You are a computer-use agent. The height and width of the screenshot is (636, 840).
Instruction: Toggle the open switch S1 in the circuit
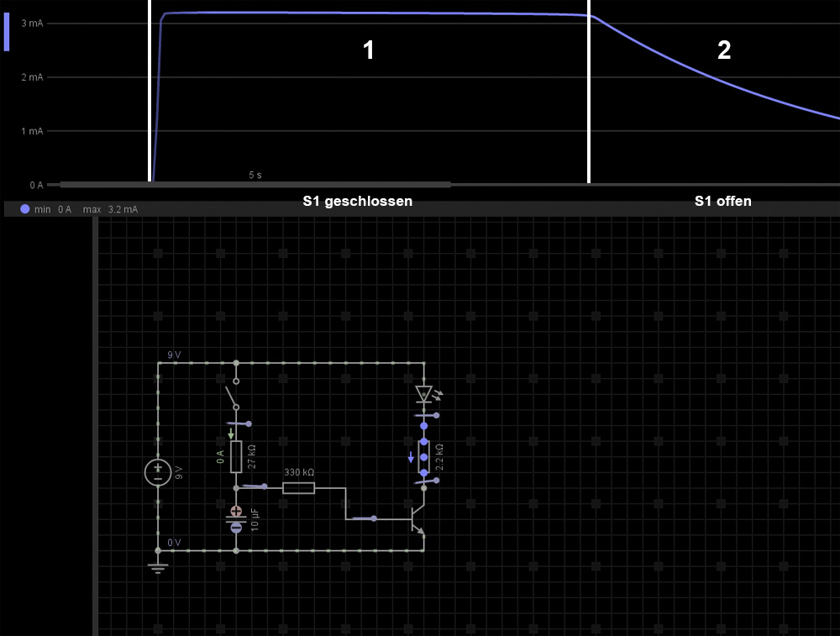(x=231, y=395)
